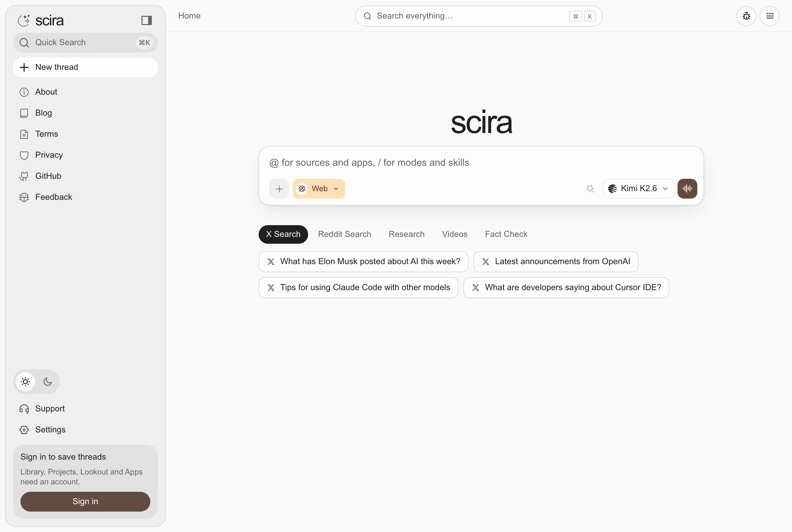The width and height of the screenshot is (792, 532).
Task: Click the large scira heading
Action: point(481,122)
